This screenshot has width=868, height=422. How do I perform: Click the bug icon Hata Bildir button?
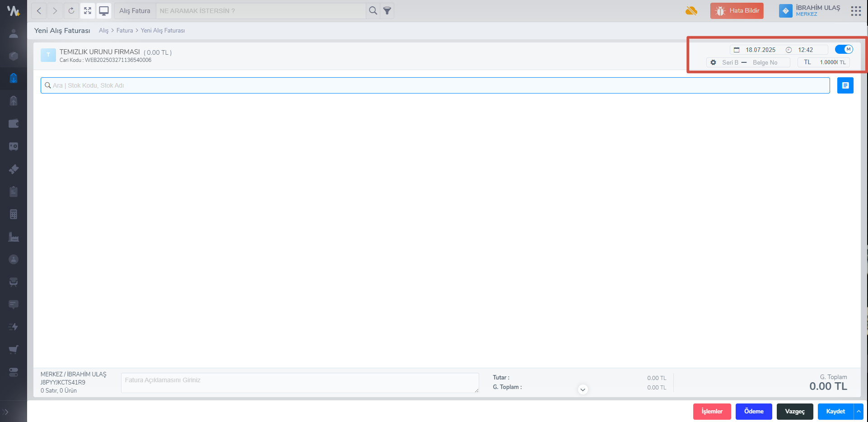(737, 11)
